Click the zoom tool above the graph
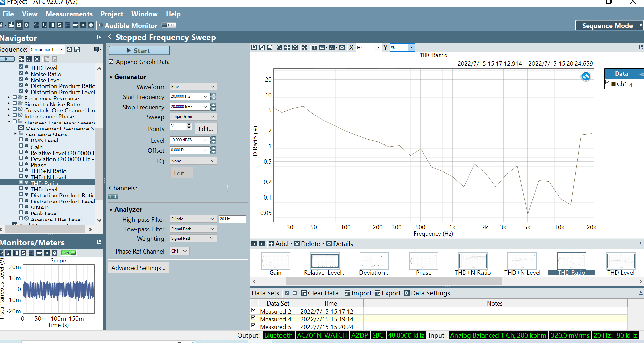644x343 pixels. [279, 47]
